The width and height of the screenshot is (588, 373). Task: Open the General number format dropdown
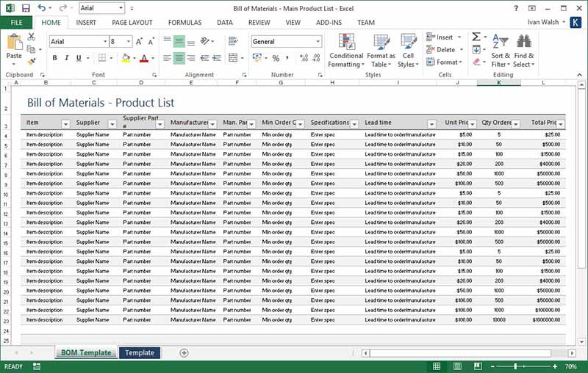pyautogui.click(x=318, y=42)
